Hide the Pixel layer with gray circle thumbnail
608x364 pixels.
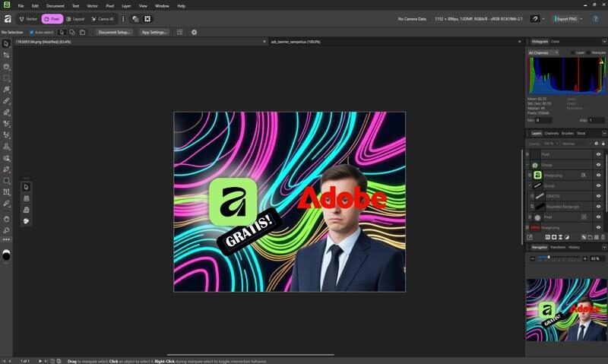tap(598, 217)
